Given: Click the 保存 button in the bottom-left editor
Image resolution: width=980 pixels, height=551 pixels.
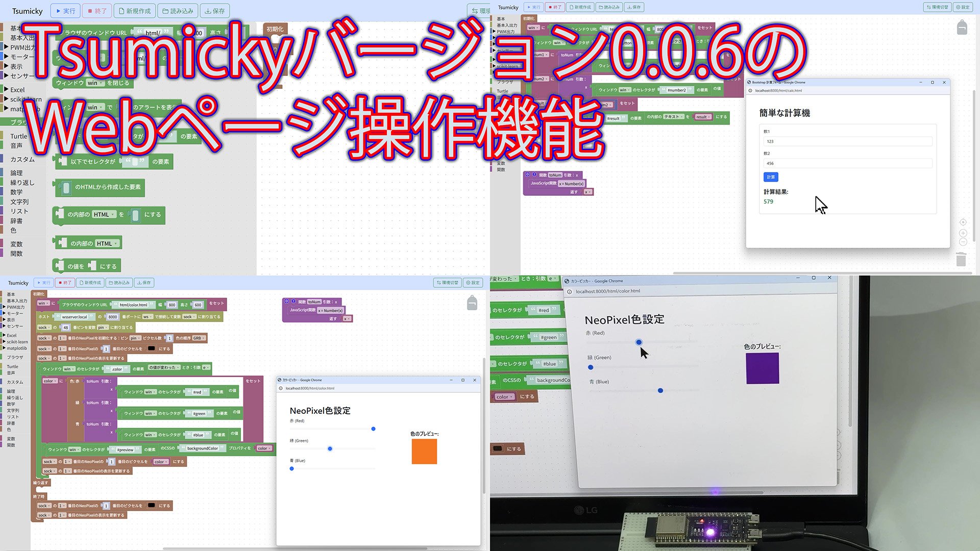Looking at the screenshot, I should coord(144,283).
